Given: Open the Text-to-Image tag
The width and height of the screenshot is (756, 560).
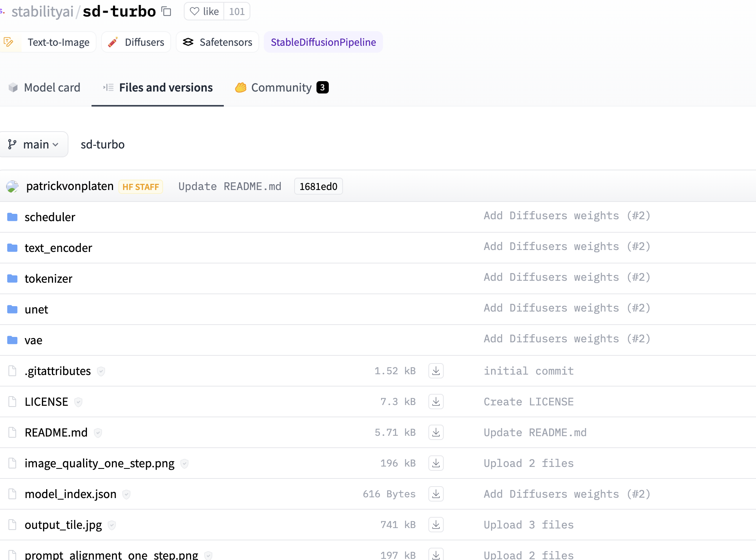Looking at the screenshot, I should coord(48,42).
